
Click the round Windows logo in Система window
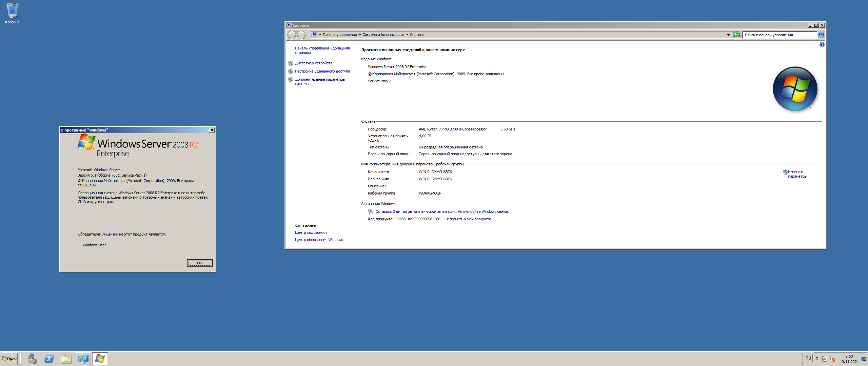coord(795,89)
